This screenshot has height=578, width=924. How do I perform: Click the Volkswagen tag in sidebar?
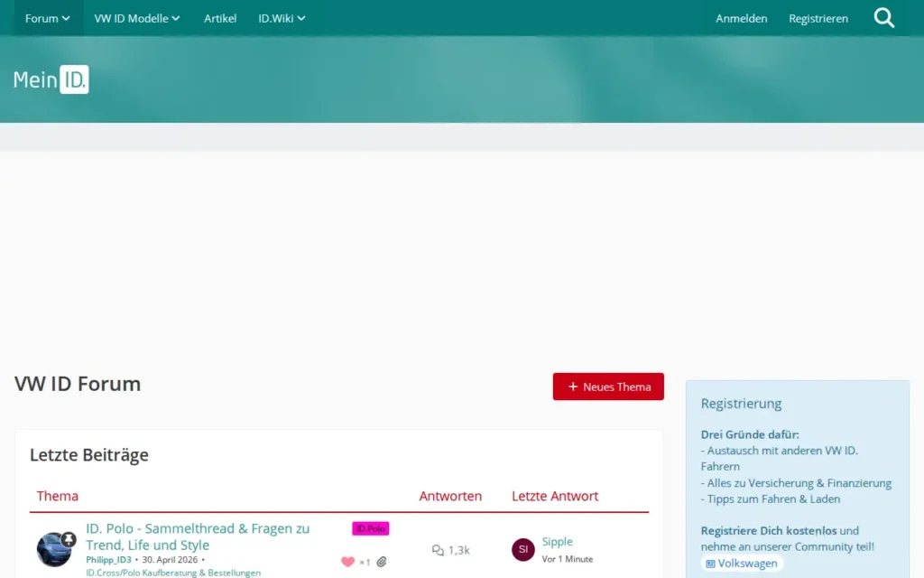click(x=742, y=564)
